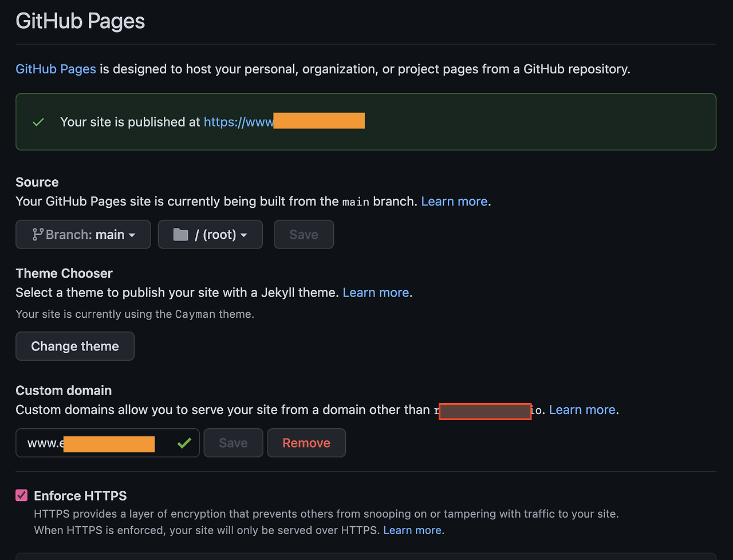
Task: Click Save beside the custom domain field
Action: click(x=233, y=443)
